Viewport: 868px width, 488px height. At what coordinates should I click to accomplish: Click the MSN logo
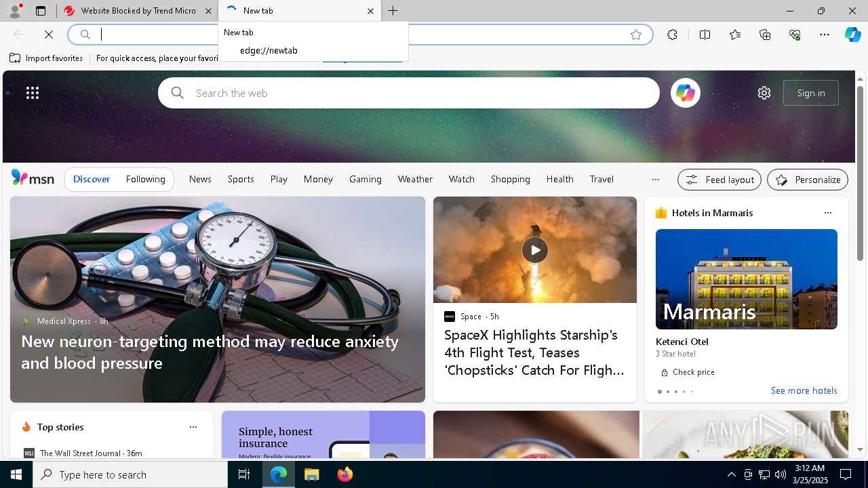33,178
